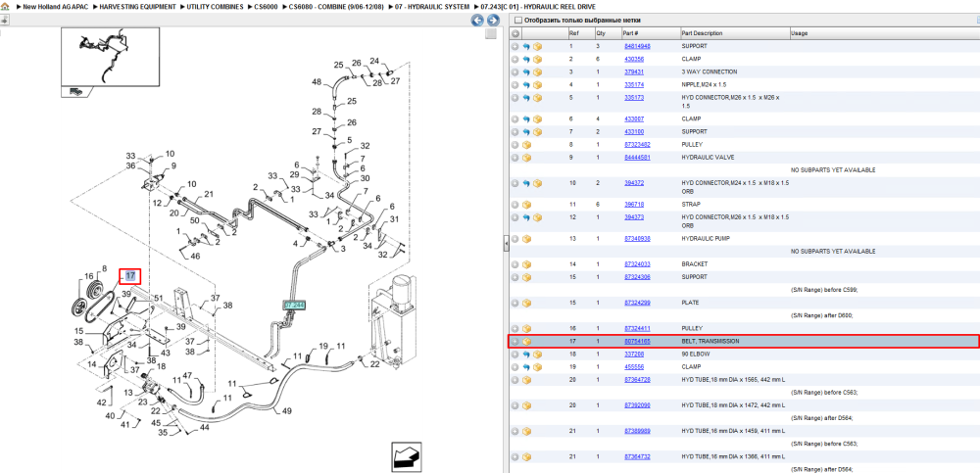The image size is (980, 473).
Task: Click the 'Part #' column header
Action: click(x=630, y=33)
